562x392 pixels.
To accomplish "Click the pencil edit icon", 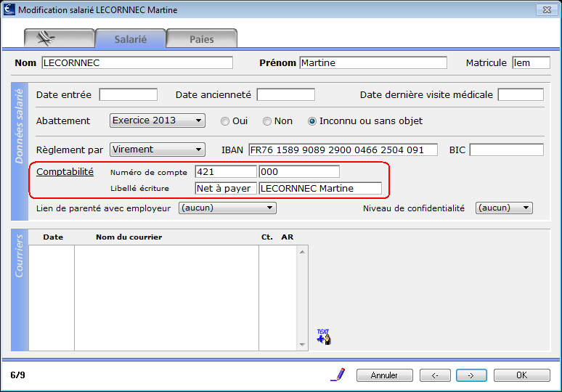I will click(338, 375).
